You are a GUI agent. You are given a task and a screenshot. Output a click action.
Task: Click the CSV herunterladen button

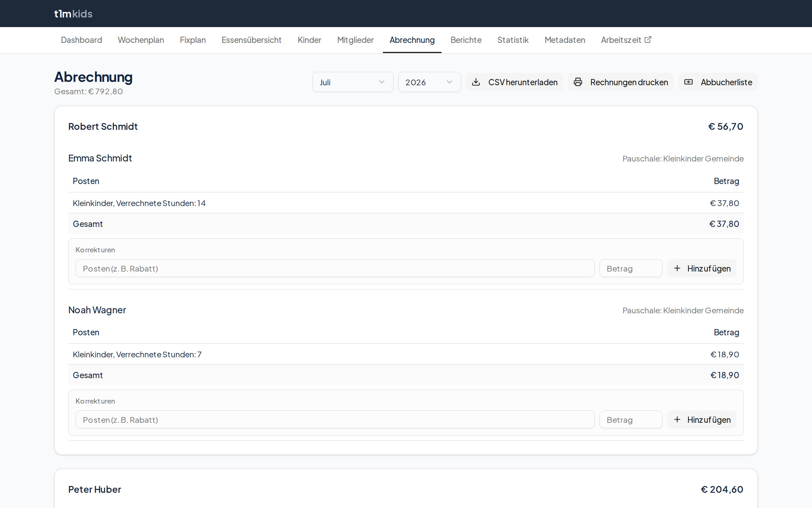[x=514, y=82]
